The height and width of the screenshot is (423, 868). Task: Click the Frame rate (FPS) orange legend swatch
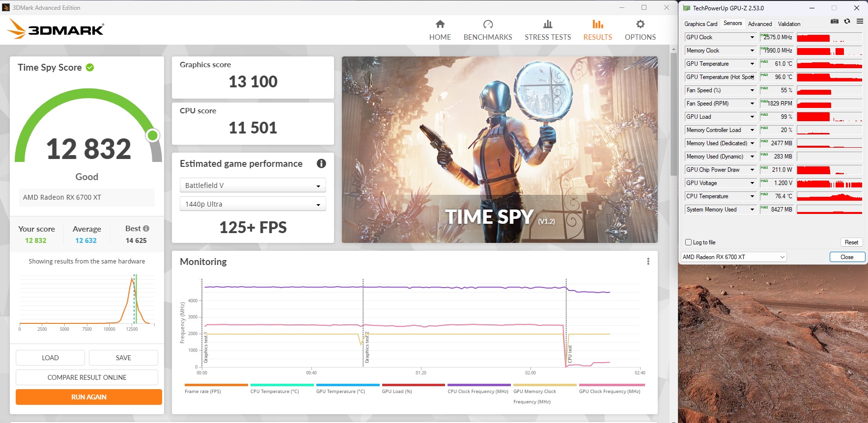[x=216, y=385]
